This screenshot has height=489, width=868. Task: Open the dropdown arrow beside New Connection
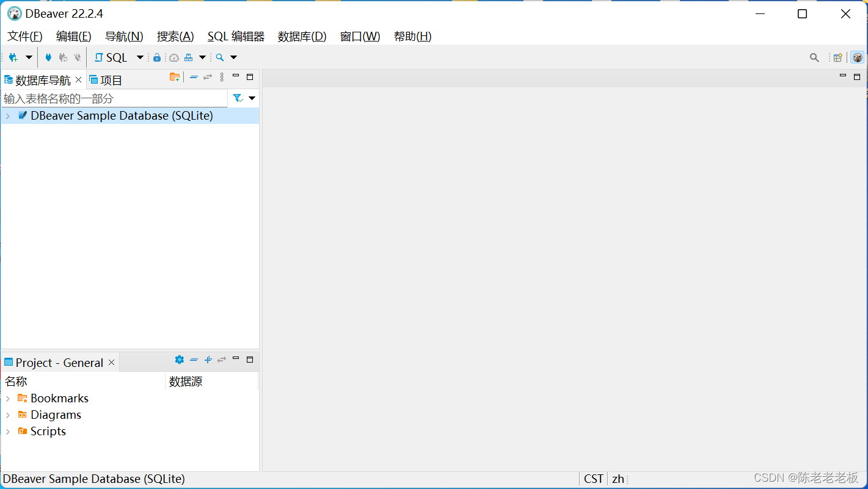pos(29,57)
